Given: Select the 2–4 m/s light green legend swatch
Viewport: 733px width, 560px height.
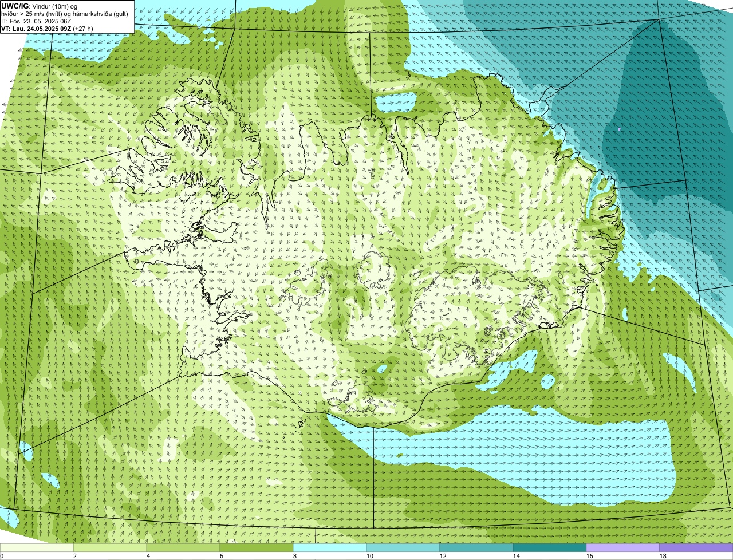Looking at the screenshot, I should pos(110,548).
